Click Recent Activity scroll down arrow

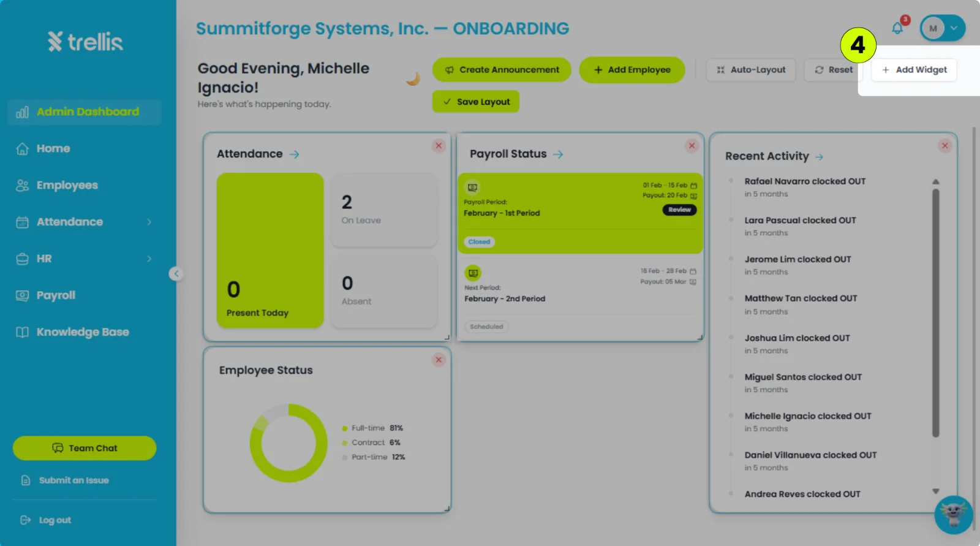(935, 491)
